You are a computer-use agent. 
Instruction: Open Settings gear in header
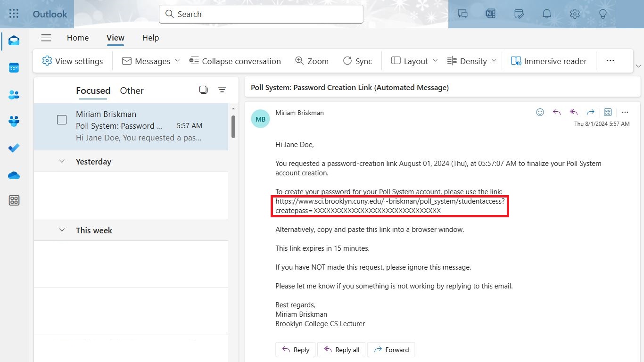pyautogui.click(x=575, y=14)
